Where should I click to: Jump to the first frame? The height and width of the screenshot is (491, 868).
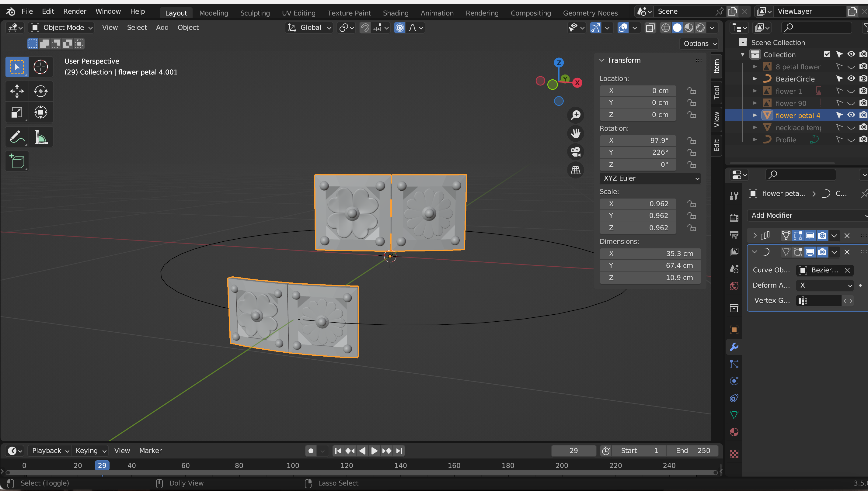338,451
